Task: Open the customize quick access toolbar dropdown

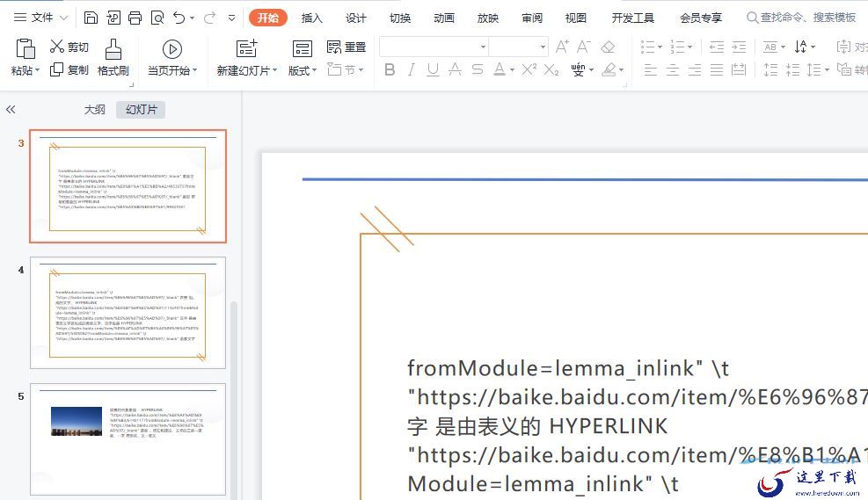Action: [x=231, y=18]
